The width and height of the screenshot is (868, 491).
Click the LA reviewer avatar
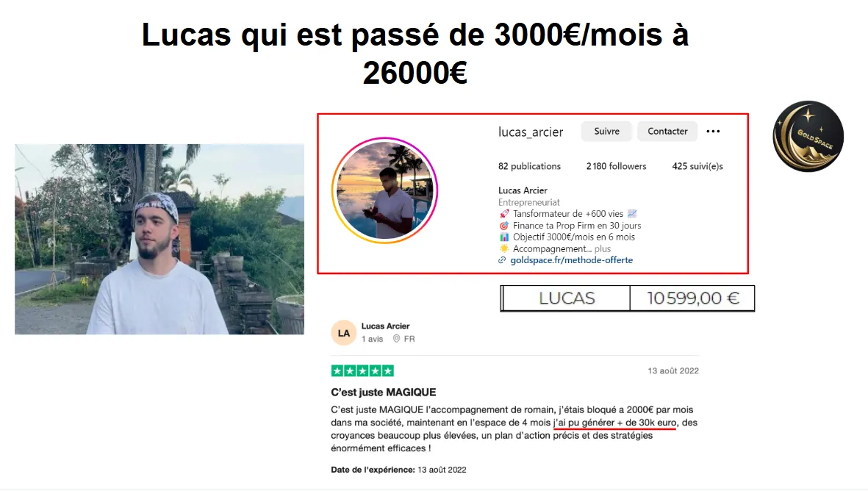(x=344, y=333)
